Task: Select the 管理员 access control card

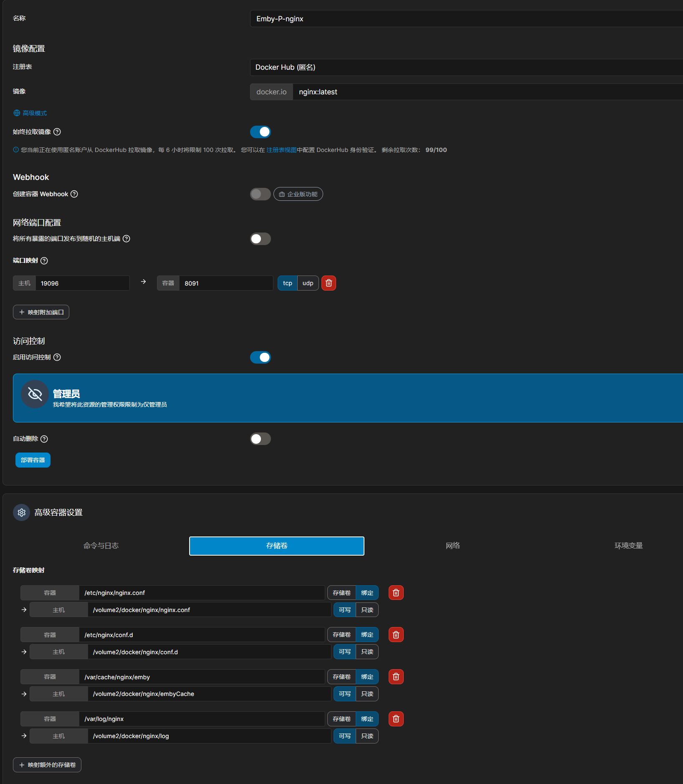Action: 348,398
